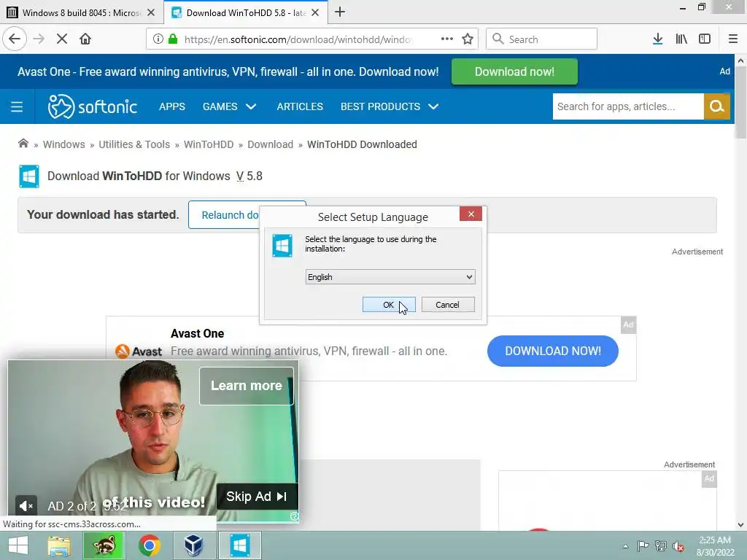
Task: Select WinToHDD setup taskbar icon
Action: pyautogui.click(x=239, y=545)
